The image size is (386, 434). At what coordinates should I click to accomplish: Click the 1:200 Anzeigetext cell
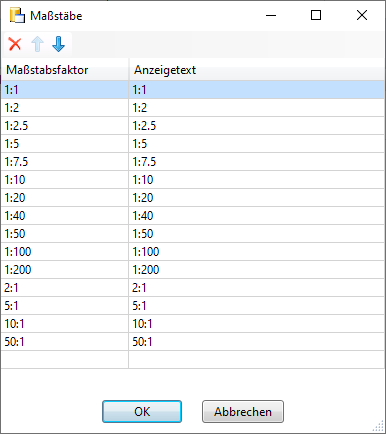(256, 270)
